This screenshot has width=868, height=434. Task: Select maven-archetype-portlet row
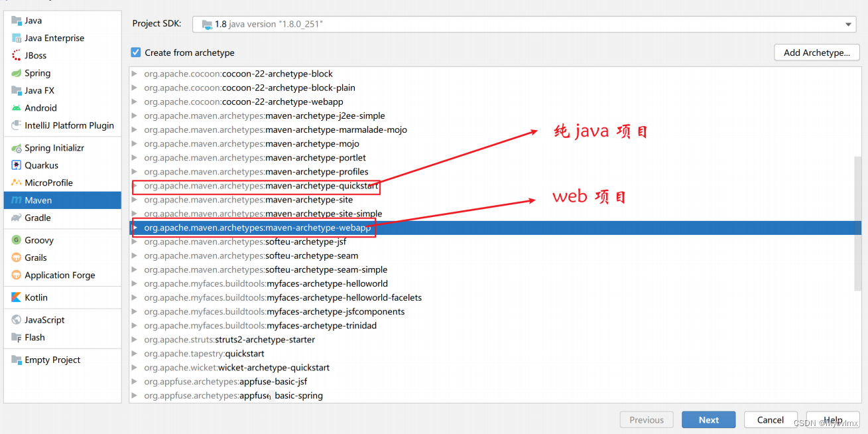pos(495,157)
